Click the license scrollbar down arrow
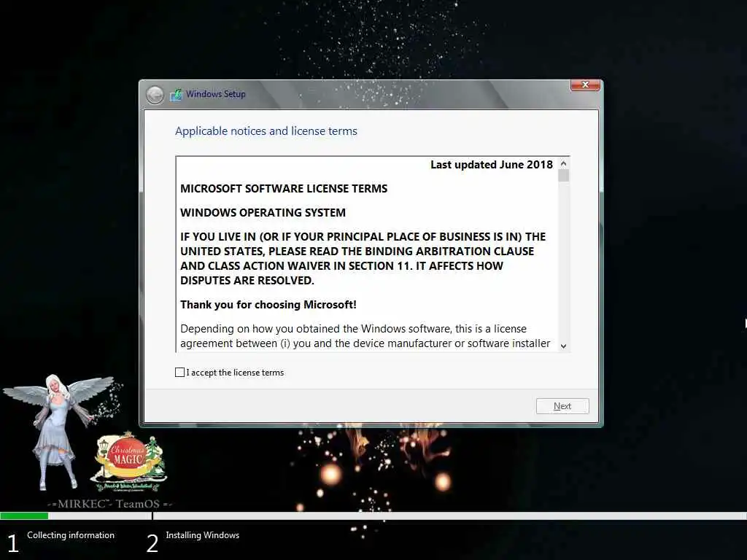The image size is (747, 560). [x=564, y=346]
